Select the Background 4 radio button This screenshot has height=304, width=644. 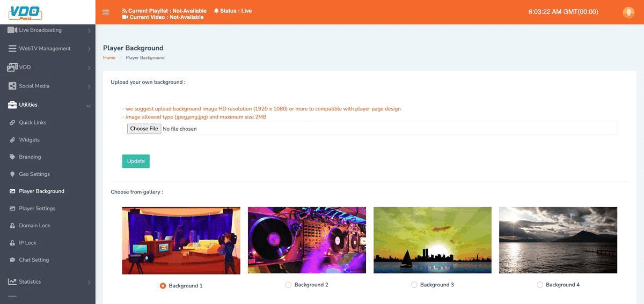(539, 285)
